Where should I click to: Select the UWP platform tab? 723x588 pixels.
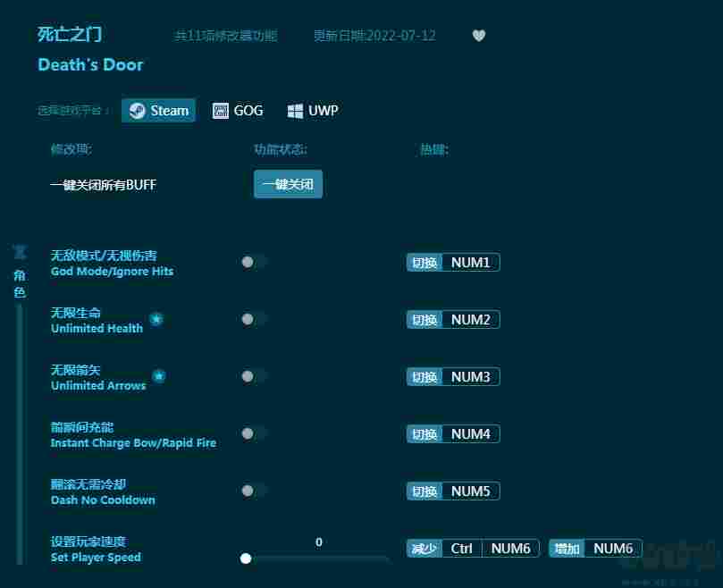point(313,111)
